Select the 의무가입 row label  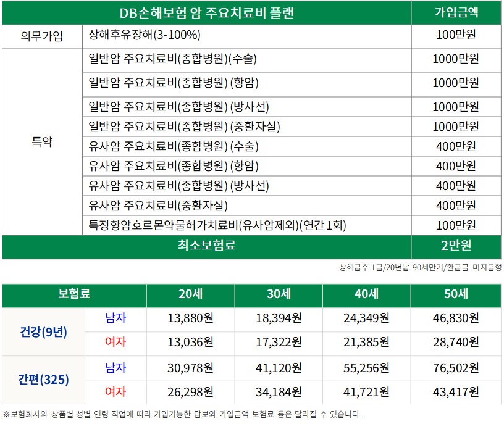click(42, 35)
